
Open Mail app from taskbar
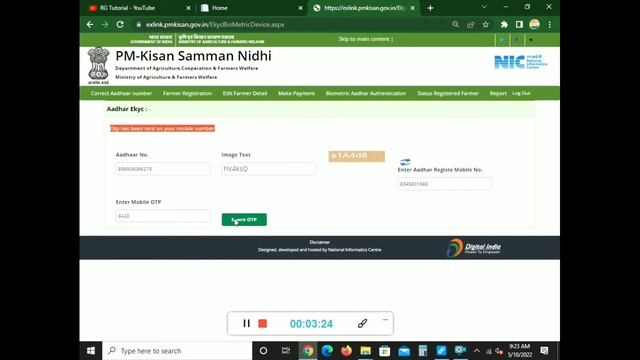tap(404, 351)
